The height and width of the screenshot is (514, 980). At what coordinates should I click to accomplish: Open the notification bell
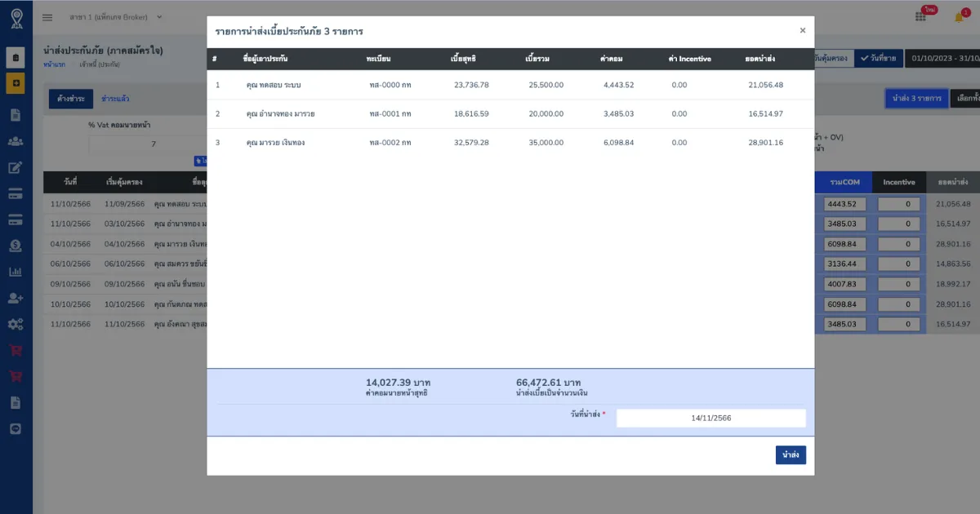[x=959, y=17]
